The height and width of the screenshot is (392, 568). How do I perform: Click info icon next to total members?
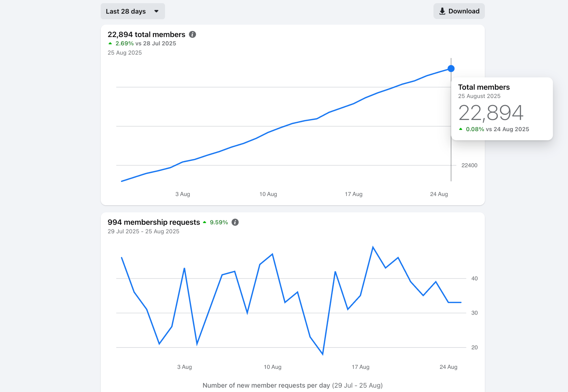point(192,35)
